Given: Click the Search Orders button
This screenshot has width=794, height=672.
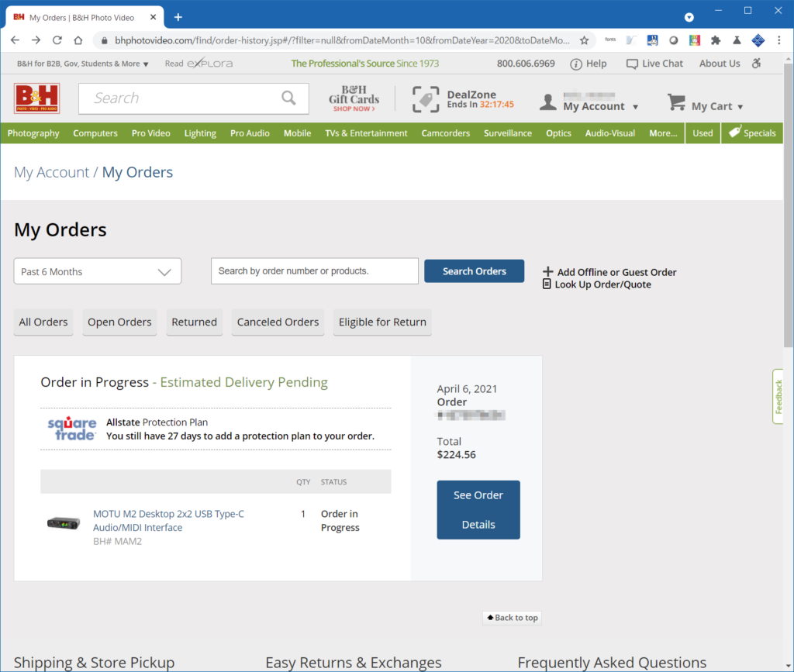Looking at the screenshot, I should coord(475,271).
